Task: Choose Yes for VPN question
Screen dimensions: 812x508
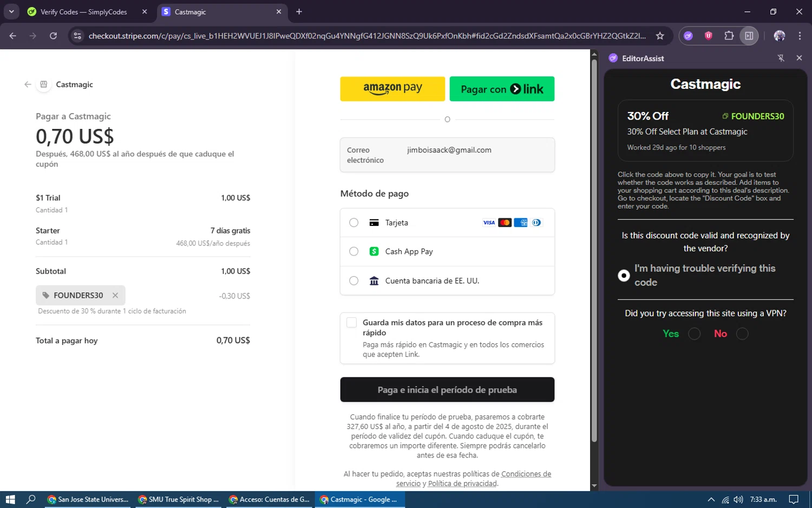Action: coord(695,334)
